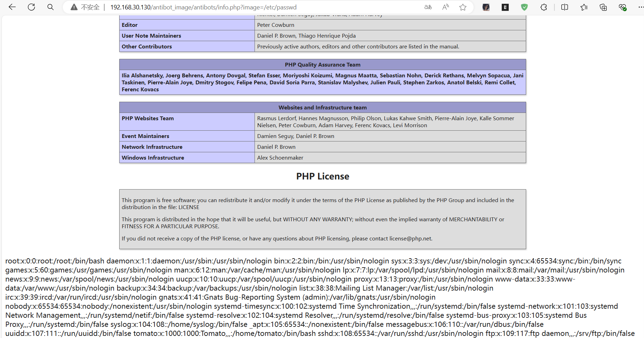The image size is (644, 338).
Task: Open the profile avatar extension
Action: coord(486,7)
